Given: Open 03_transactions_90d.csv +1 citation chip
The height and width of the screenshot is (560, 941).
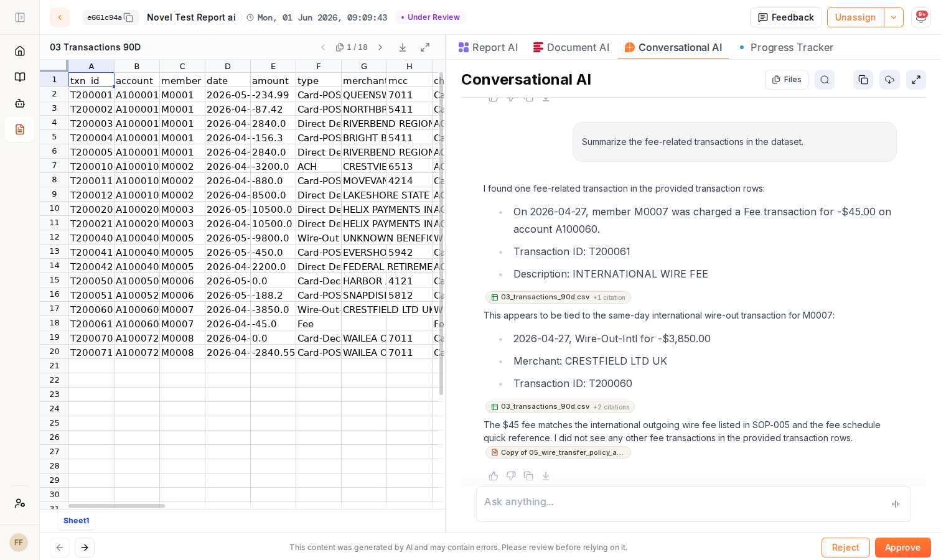Looking at the screenshot, I should pyautogui.click(x=558, y=297).
